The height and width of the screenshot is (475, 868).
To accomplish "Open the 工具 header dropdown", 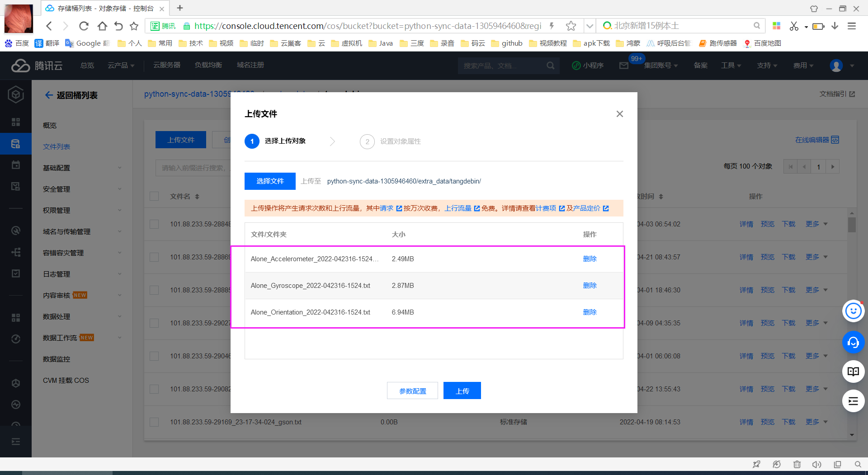I will [731, 66].
